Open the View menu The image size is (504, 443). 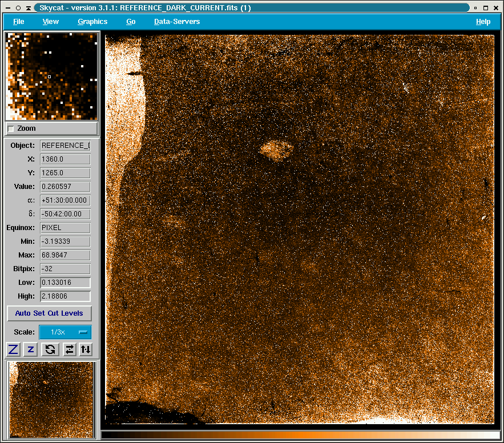tap(50, 22)
